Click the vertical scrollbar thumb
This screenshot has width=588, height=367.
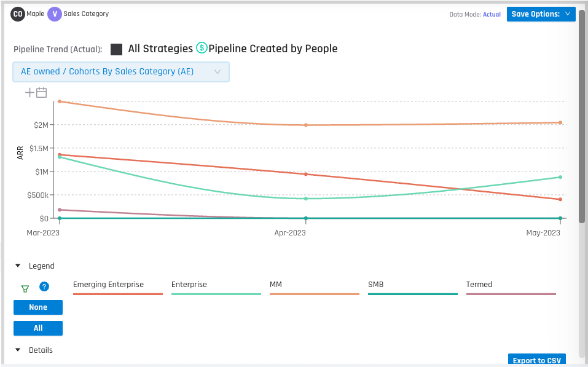pos(582,116)
